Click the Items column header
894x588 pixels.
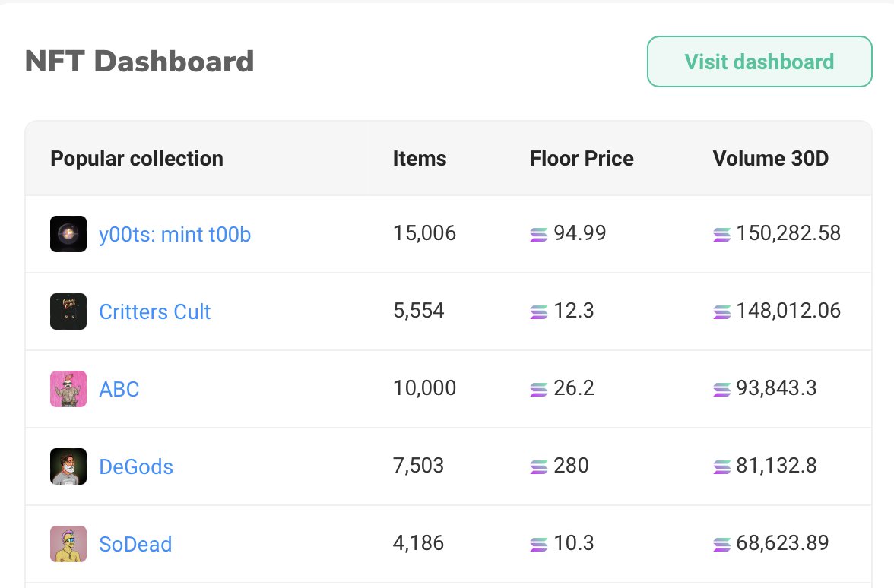[x=420, y=159]
